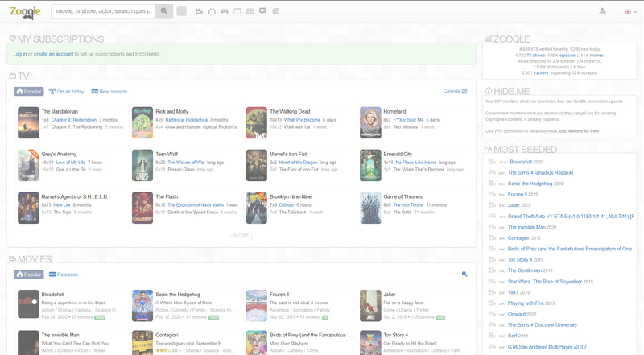The image size is (644, 355).
Task: Open Homeland poster thumbnail
Action: click(x=370, y=122)
